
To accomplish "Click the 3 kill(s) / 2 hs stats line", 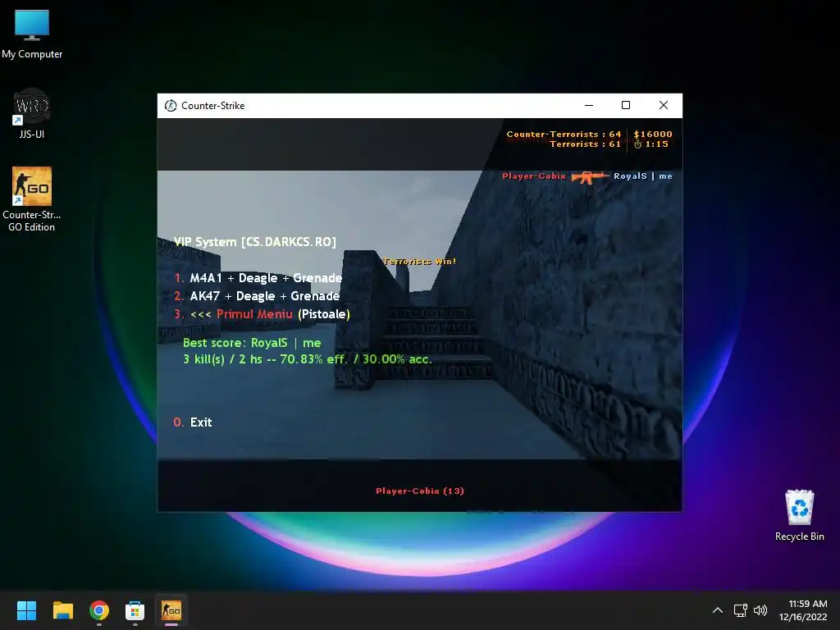I will pyautogui.click(x=308, y=359).
